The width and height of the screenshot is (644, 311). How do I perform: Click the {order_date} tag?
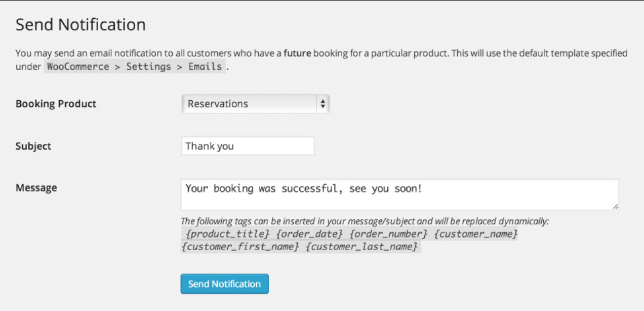pos(310,235)
